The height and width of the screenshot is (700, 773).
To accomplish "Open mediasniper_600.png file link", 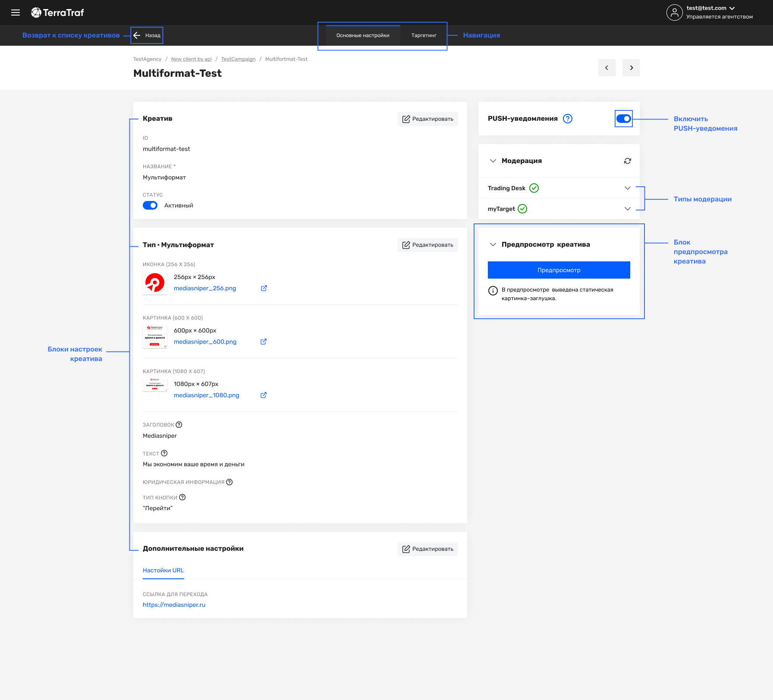I will click(x=205, y=342).
